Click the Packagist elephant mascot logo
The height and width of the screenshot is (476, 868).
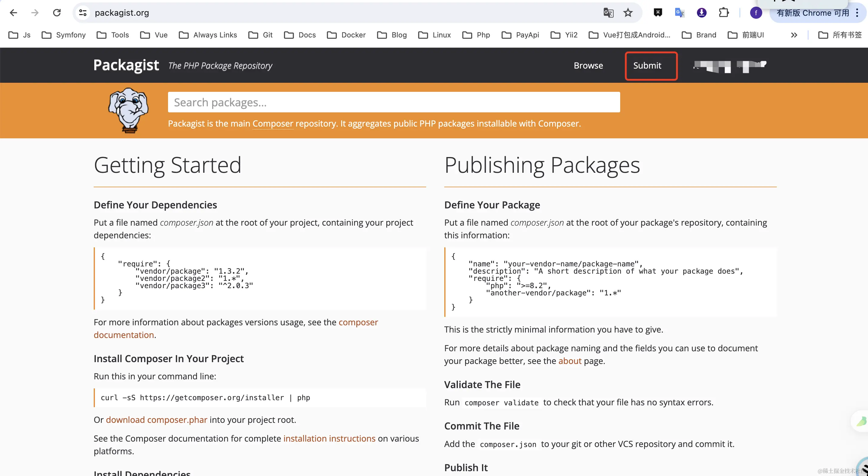128,110
